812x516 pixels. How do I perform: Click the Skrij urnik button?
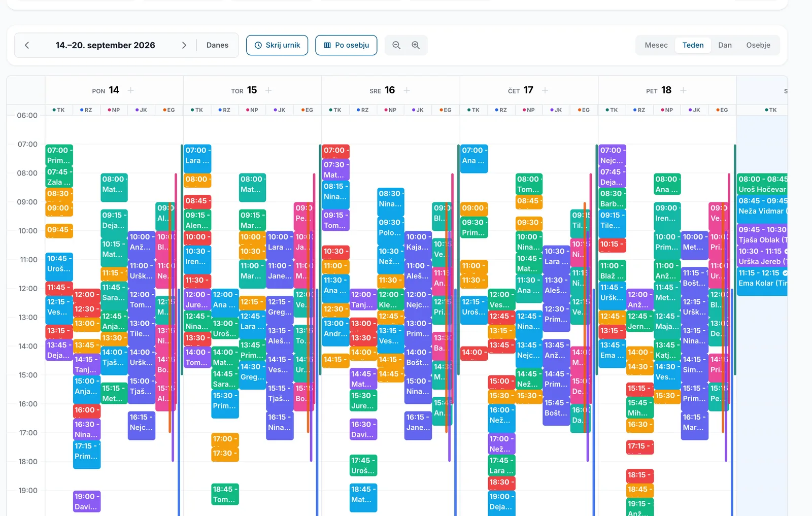pyautogui.click(x=277, y=45)
